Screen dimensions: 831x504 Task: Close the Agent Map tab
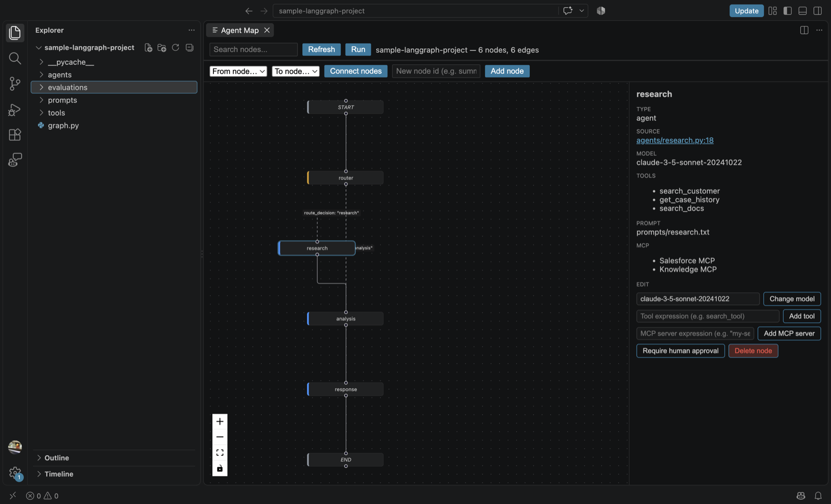tap(267, 30)
